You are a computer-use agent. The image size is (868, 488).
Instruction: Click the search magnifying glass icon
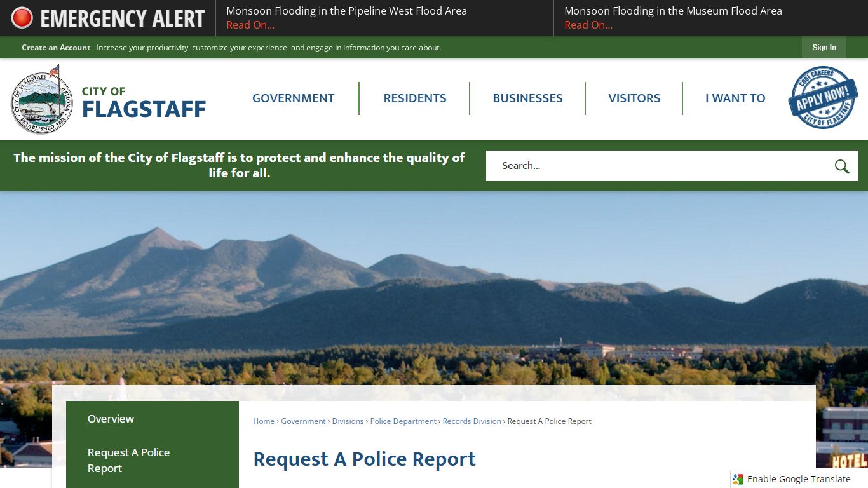(842, 166)
